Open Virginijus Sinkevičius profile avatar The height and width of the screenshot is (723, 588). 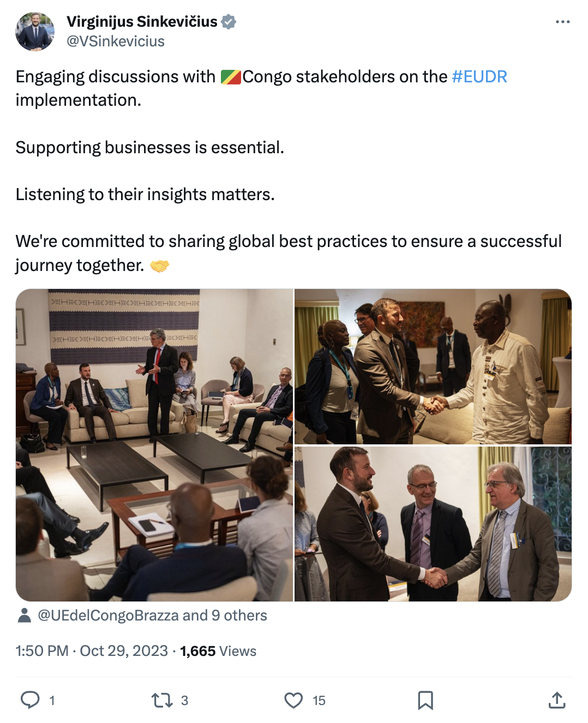pyautogui.click(x=35, y=32)
